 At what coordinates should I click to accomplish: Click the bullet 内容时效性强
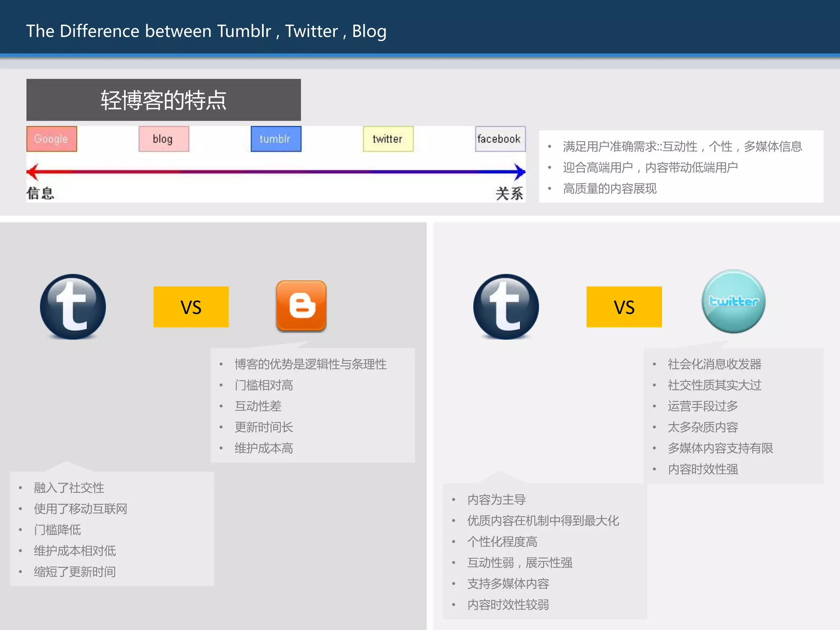coord(703,469)
